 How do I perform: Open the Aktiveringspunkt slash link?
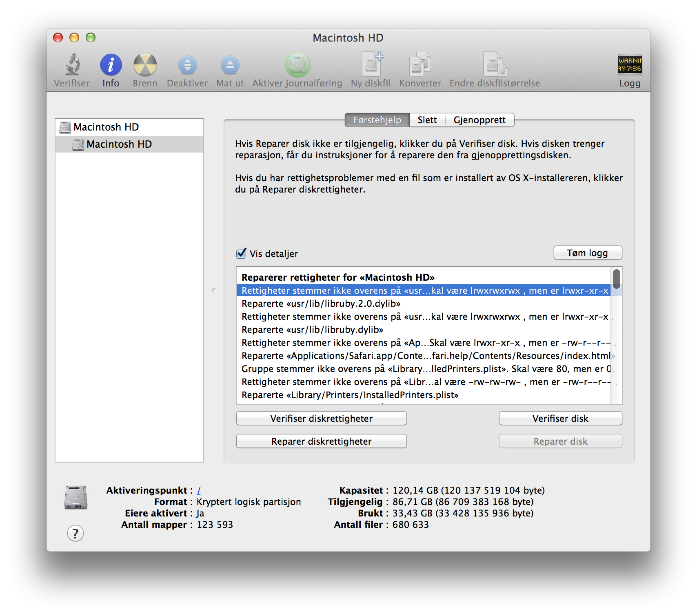click(x=199, y=490)
